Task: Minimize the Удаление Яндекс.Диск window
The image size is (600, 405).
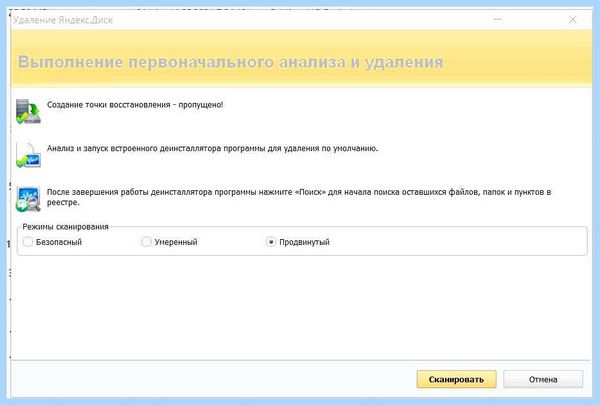Action: (498, 19)
